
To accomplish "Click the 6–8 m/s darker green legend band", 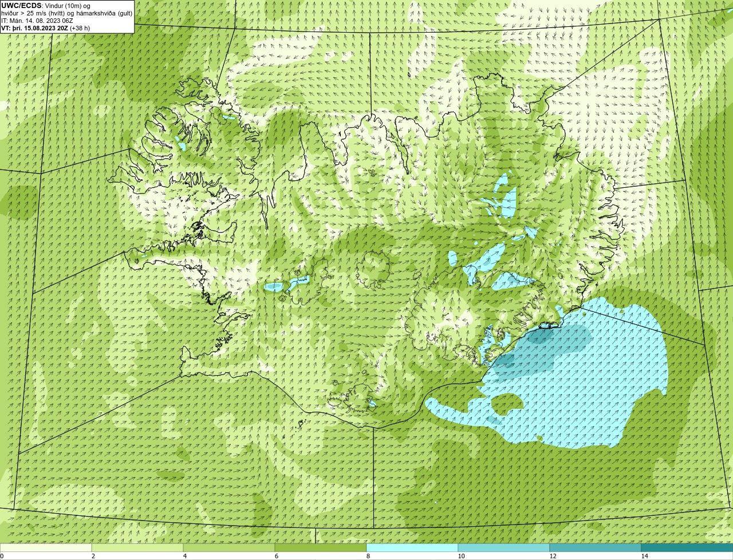I will pos(321,547).
